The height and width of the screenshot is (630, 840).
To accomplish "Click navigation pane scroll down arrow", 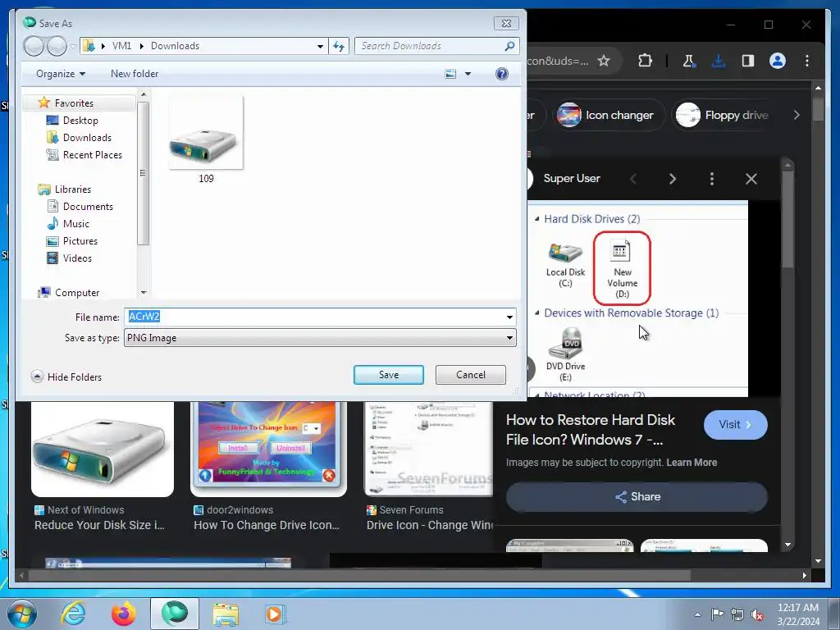I will (143, 293).
